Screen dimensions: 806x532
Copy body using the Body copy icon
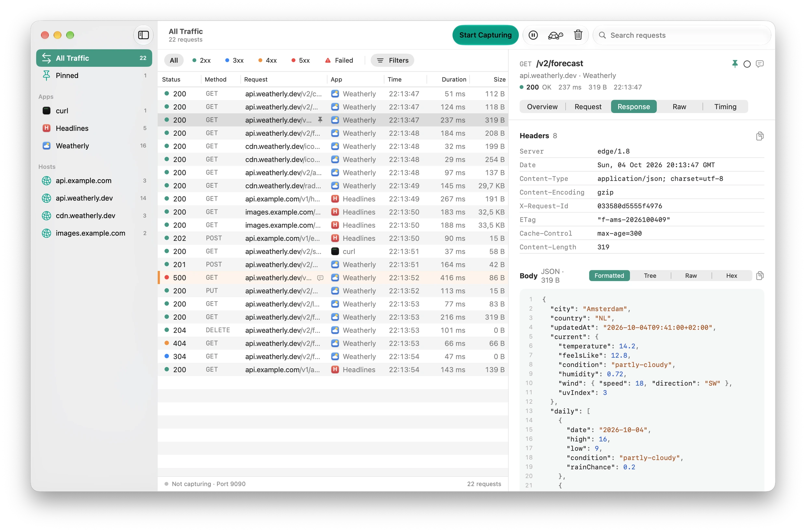click(760, 275)
